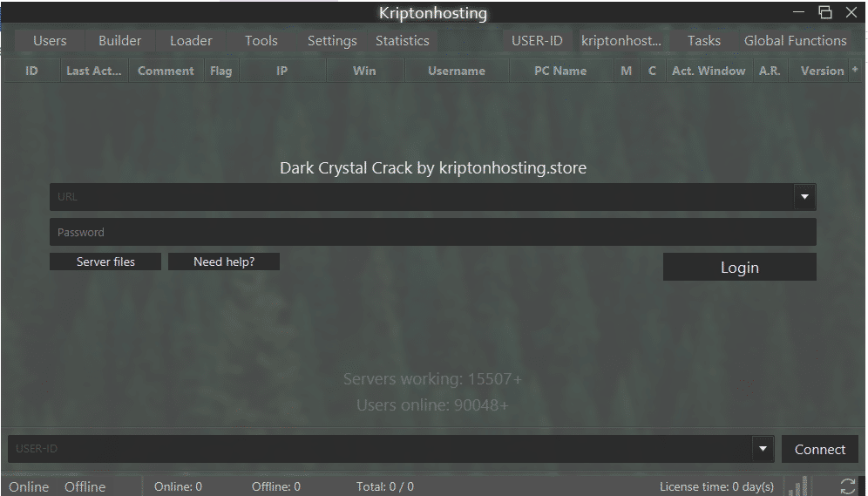Image resolution: width=868 pixels, height=496 pixels.
Task: Click the 'Users online: 90048+' text
Action: coord(432,405)
